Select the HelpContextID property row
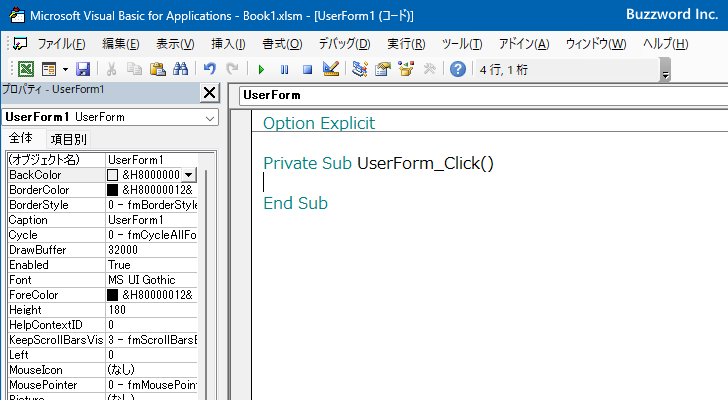Viewport: 728px width, 400px height. tap(103, 325)
